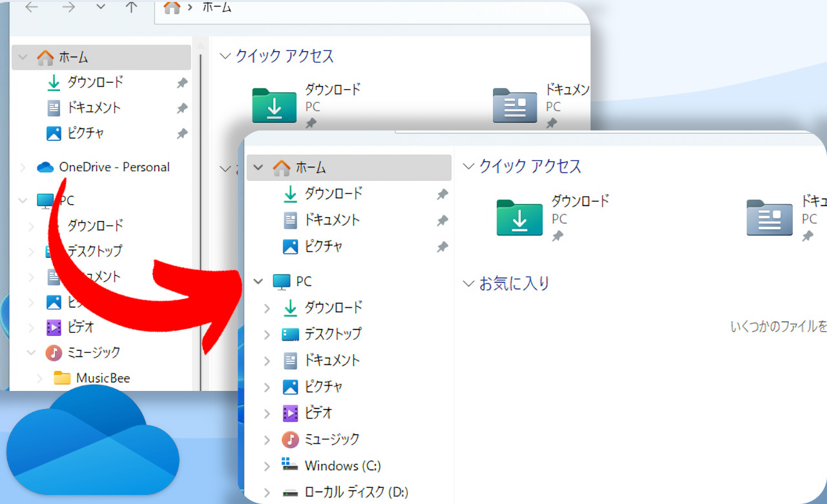Open ドキュメント folder tile in rear window
827x504 pixels.
(x=541, y=105)
